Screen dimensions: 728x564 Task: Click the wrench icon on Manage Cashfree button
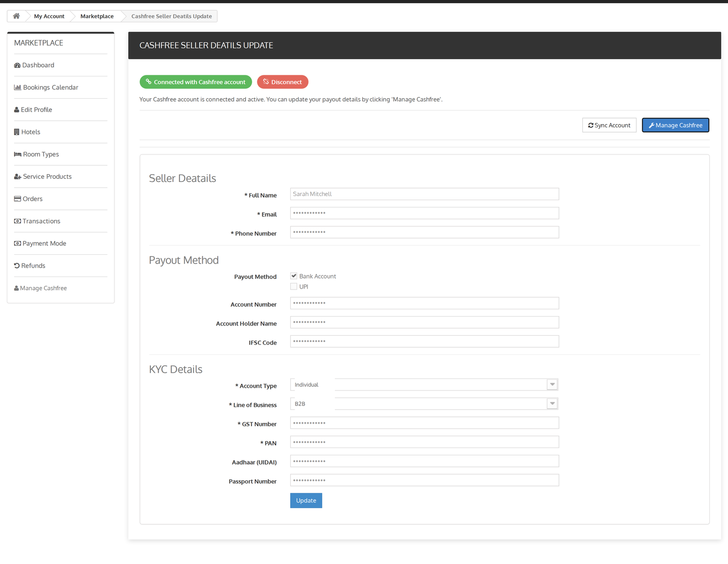point(652,125)
